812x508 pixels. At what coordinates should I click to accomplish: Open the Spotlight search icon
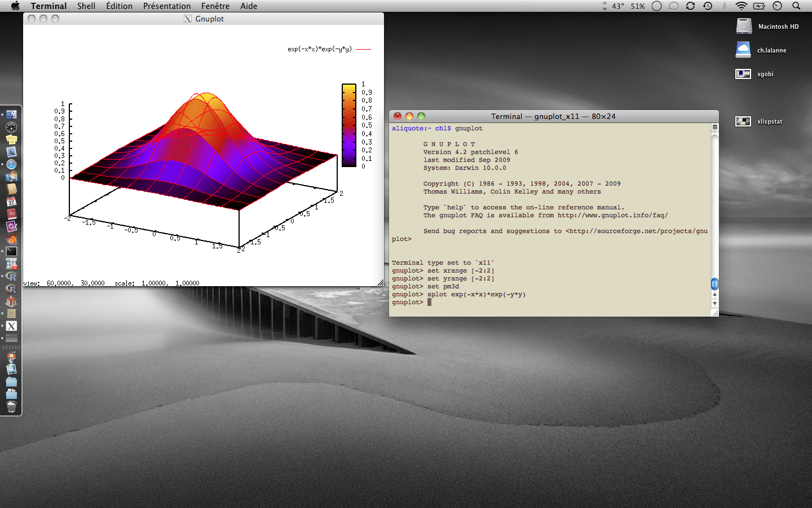pyautogui.click(x=796, y=6)
